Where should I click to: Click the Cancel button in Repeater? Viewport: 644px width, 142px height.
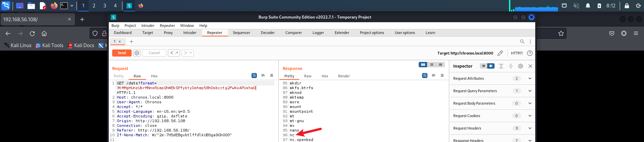coord(154,53)
